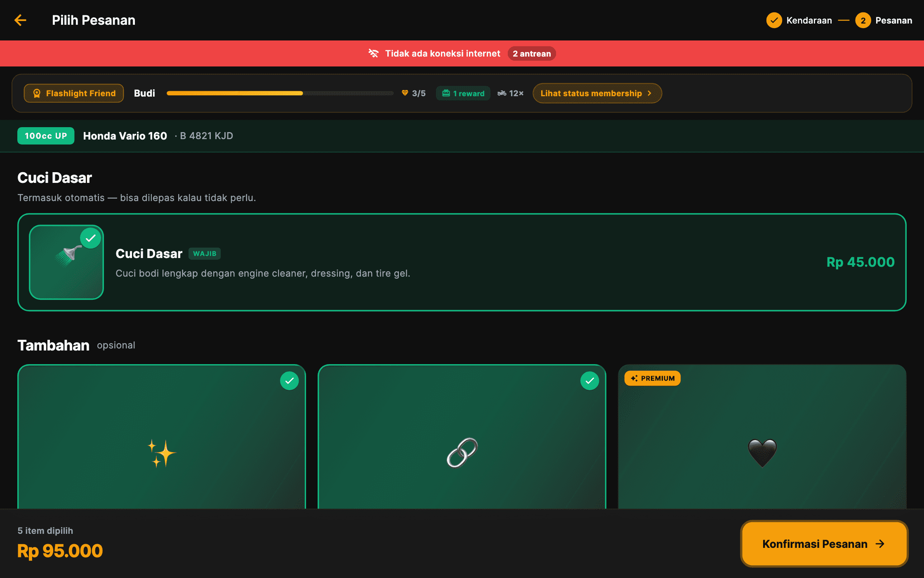This screenshot has height=578, width=924.
Task: Go back using the arrow icon
Action: pyautogui.click(x=20, y=20)
